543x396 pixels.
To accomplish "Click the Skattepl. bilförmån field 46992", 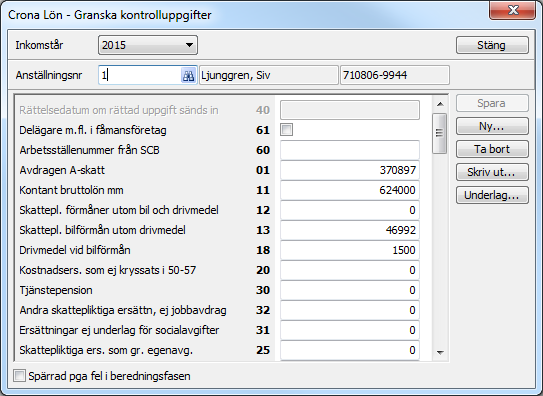I will point(350,230).
